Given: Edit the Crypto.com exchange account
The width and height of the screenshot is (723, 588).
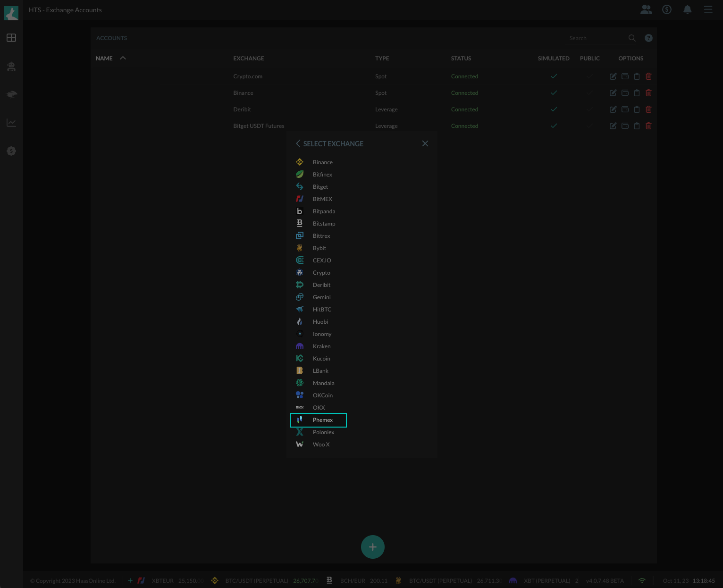Looking at the screenshot, I should (613, 76).
